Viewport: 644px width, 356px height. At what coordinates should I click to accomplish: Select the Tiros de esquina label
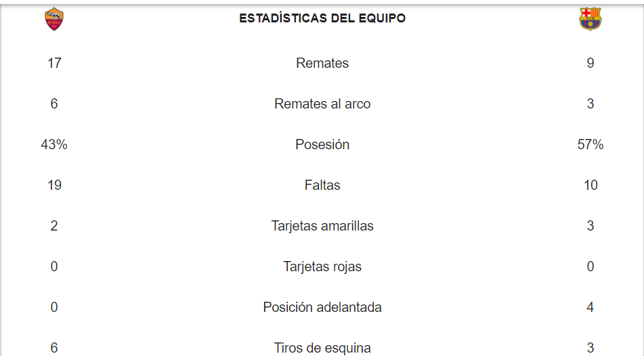[x=322, y=348]
